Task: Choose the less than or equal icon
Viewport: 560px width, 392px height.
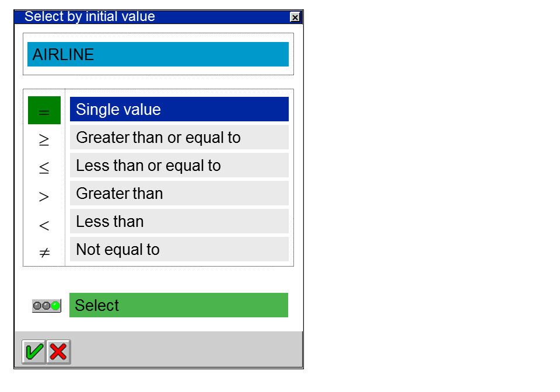Action: 44,168
